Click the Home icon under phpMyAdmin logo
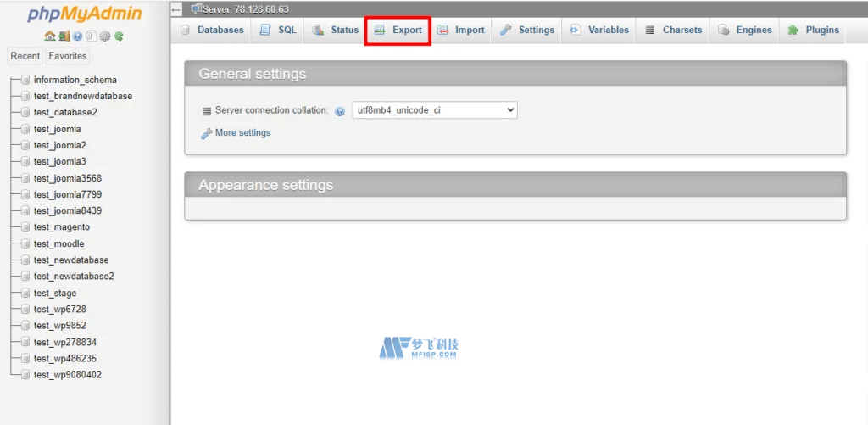This screenshot has width=868, height=425. [49, 36]
